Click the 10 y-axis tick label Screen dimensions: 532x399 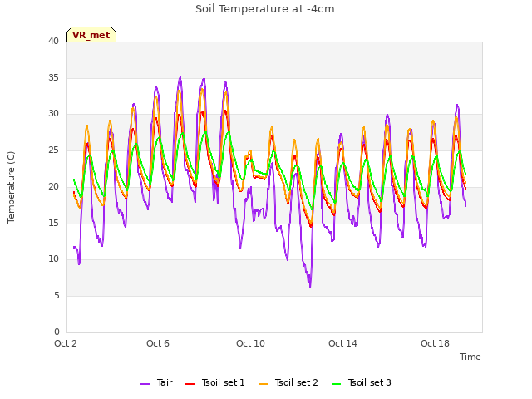click(x=53, y=259)
